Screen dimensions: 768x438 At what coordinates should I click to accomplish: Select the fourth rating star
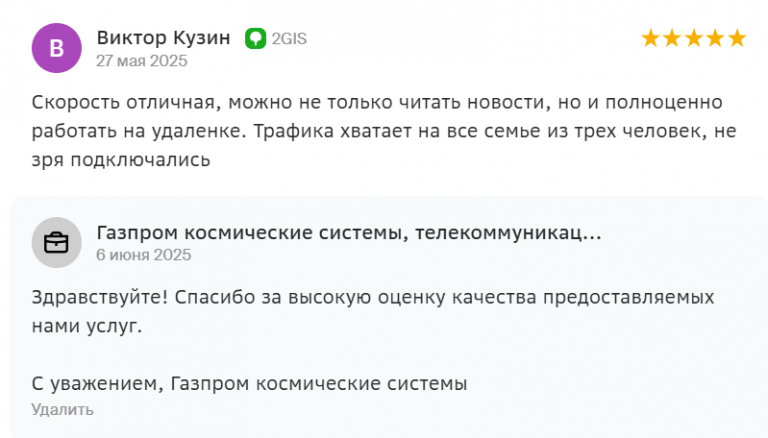coord(715,38)
